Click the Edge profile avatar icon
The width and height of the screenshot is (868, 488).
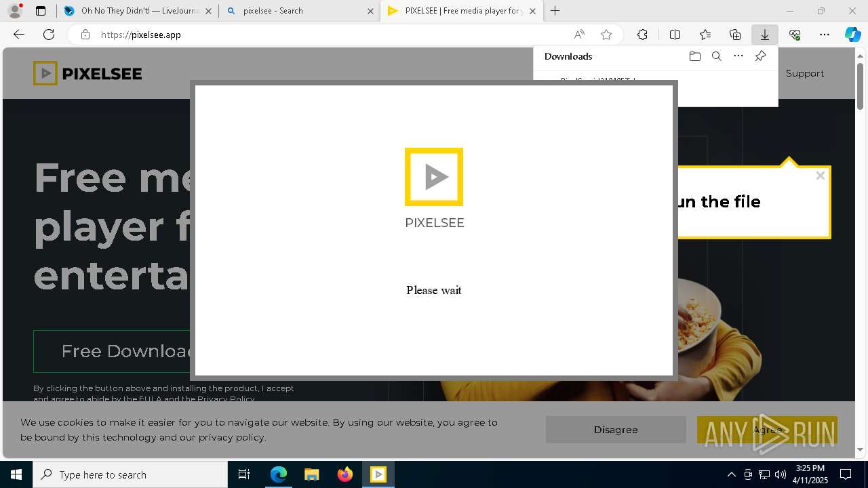pyautogui.click(x=15, y=11)
